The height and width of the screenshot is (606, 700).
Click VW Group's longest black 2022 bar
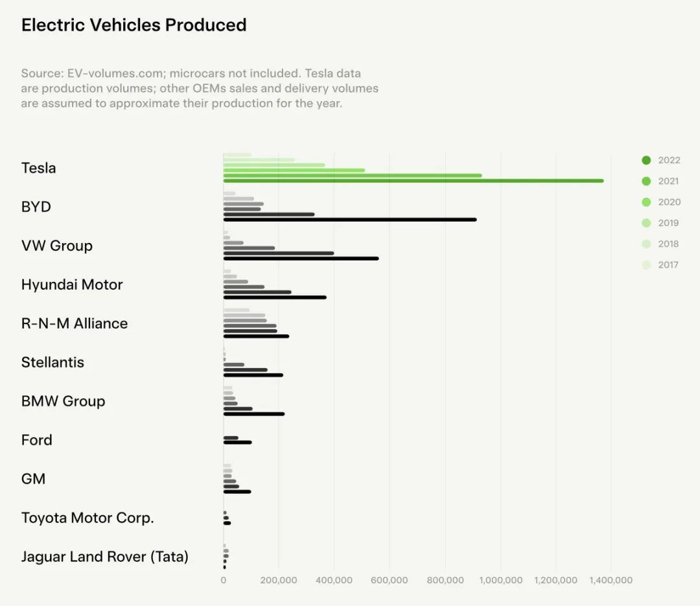[301, 259]
